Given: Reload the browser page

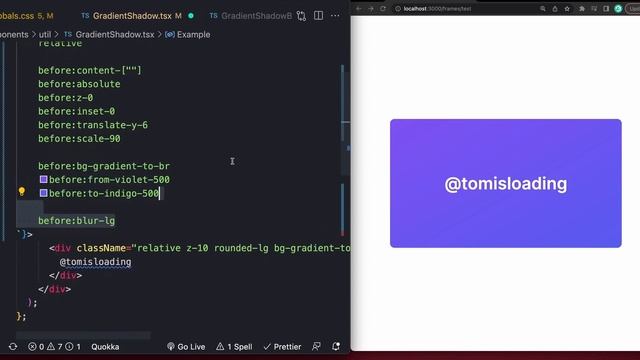Looking at the screenshot, I should [x=383, y=9].
